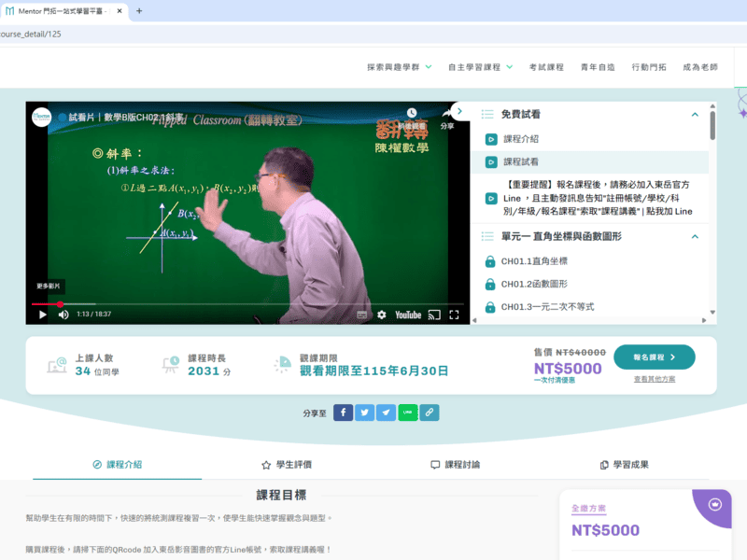The image size is (747, 560).
Task: Share course via LINE icon
Action: pyautogui.click(x=407, y=413)
